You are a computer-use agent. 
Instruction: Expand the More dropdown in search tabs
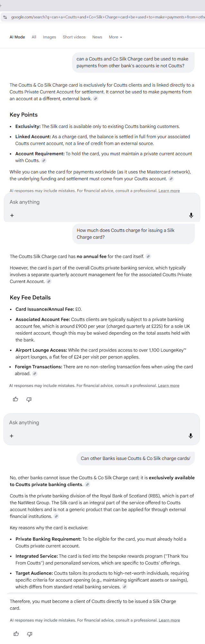[115, 37]
